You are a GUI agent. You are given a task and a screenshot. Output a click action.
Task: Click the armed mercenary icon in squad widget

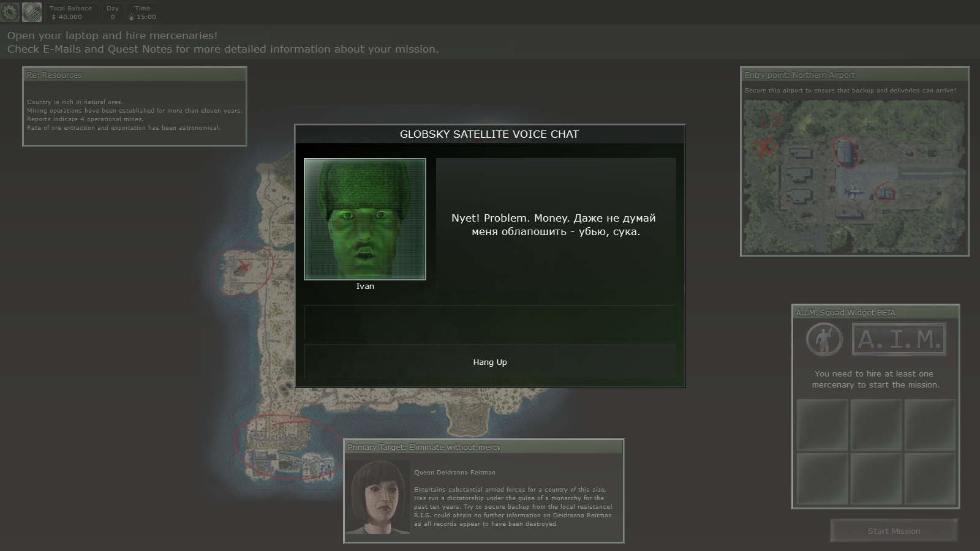(x=824, y=339)
